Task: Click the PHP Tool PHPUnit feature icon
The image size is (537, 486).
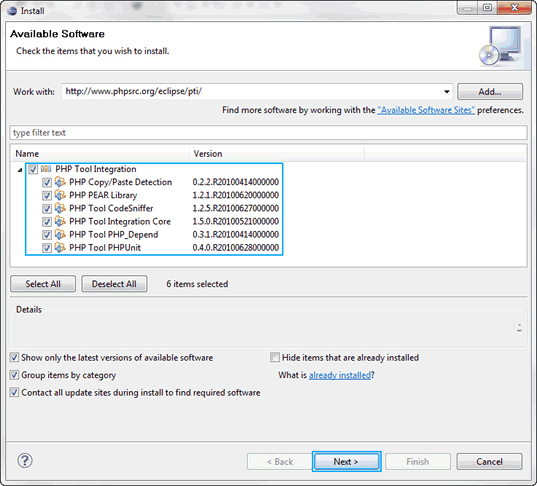Action: 60,248
